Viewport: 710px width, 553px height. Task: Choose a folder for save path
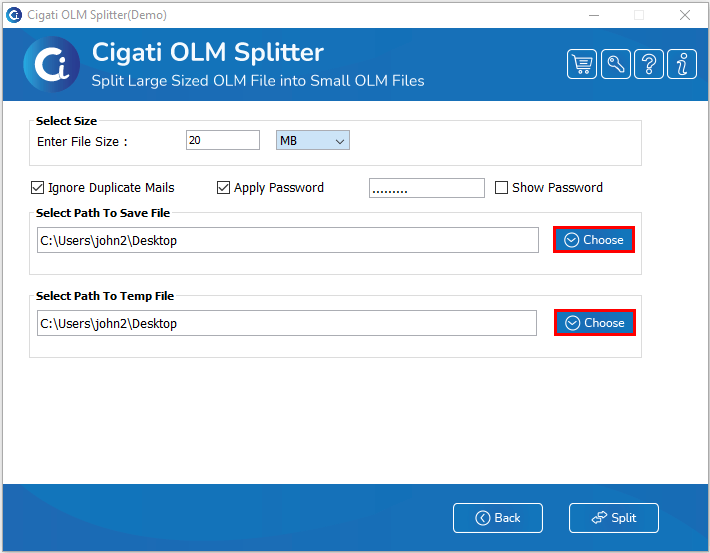[x=594, y=240]
